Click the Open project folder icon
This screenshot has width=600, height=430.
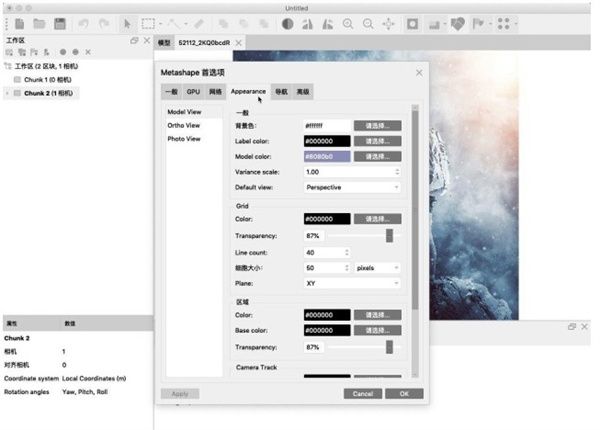point(39,23)
